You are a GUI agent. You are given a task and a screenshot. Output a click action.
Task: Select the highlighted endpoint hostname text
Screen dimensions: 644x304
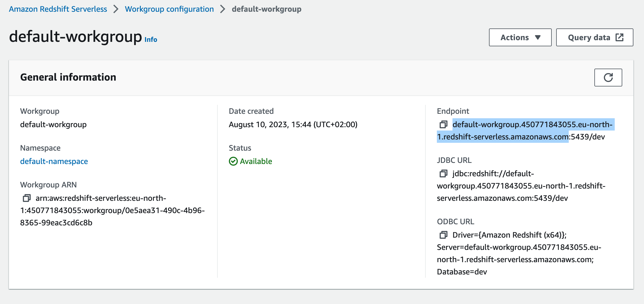coord(526,131)
